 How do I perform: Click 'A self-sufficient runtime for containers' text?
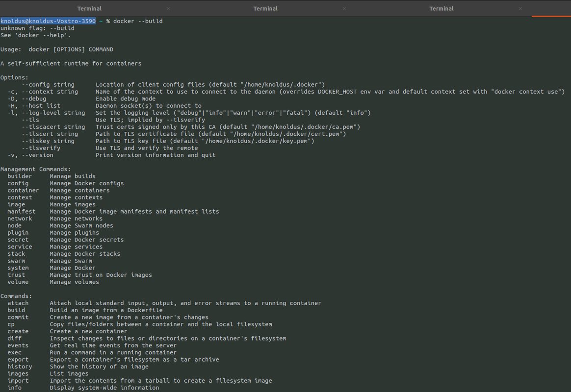pyautogui.click(x=71, y=63)
